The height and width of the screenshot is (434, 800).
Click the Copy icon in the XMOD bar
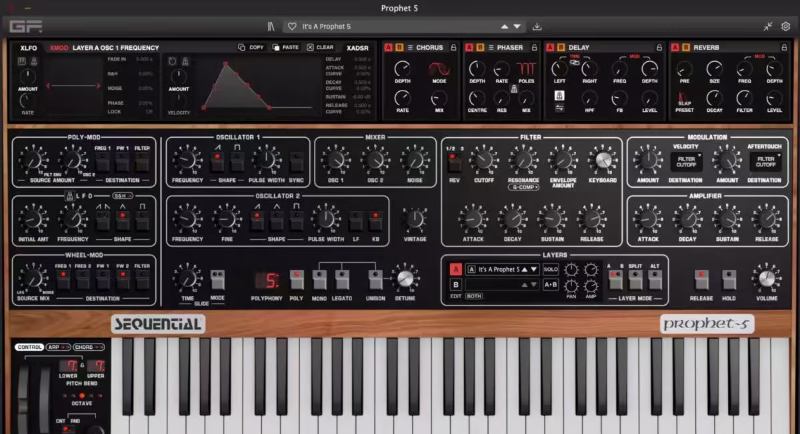tap(241, 47)
